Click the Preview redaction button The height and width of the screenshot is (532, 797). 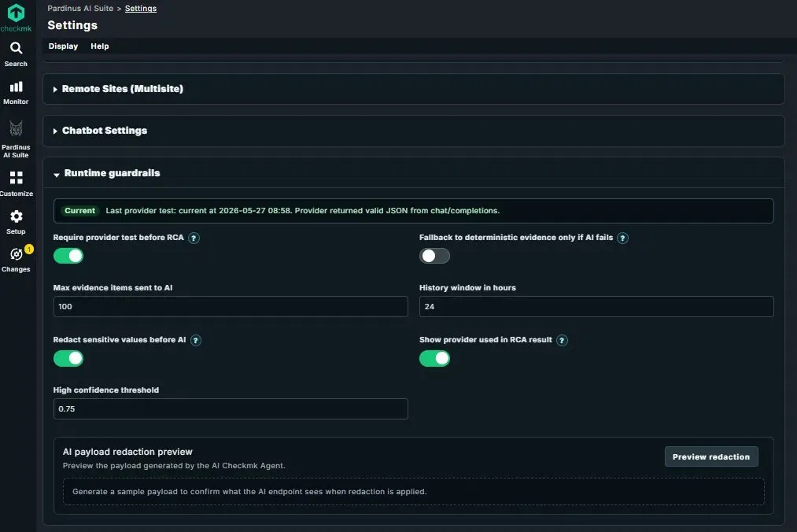711,456
